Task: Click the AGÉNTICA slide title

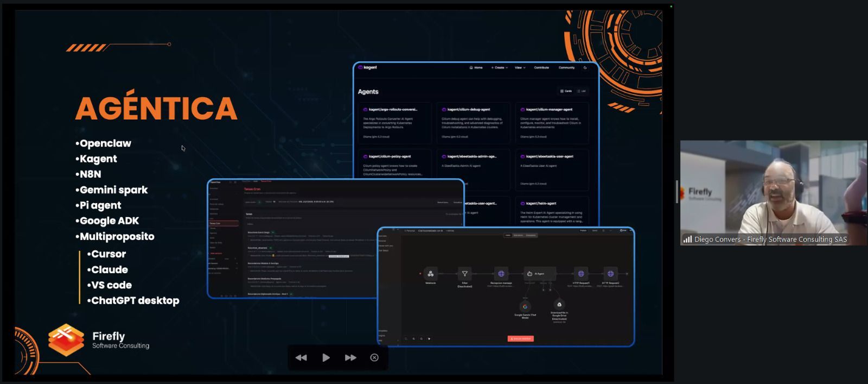Action: pyautogui.click(x=156, y=106)
